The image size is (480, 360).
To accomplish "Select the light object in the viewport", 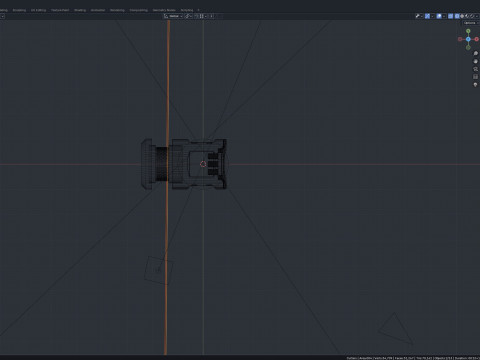I will pyautogui.click(x=159, y=270).
